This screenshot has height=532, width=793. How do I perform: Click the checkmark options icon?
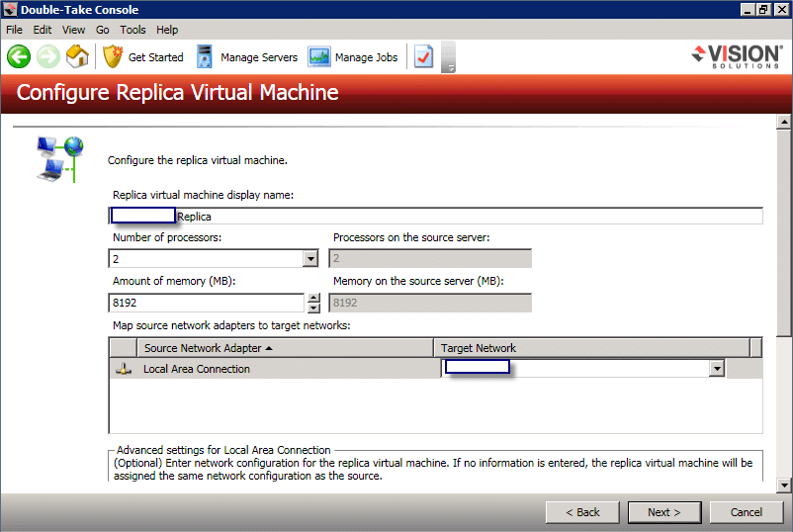tap(423, 56)
